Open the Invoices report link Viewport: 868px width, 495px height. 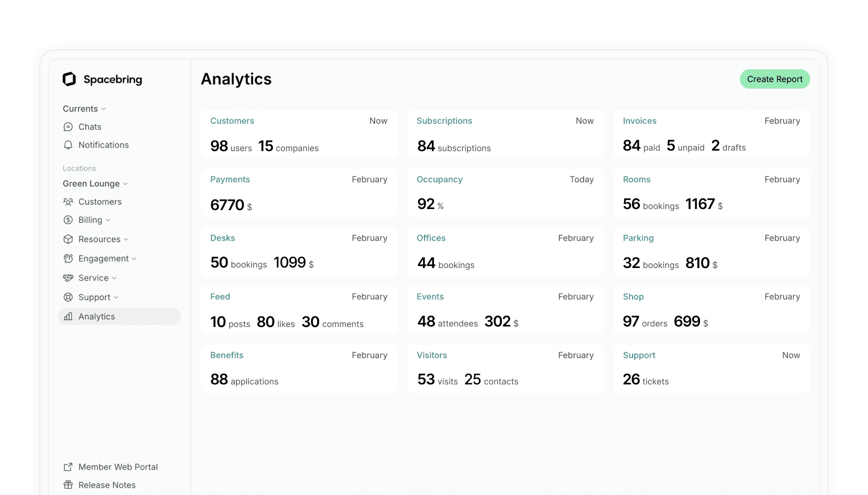click(x=639, y=121)
